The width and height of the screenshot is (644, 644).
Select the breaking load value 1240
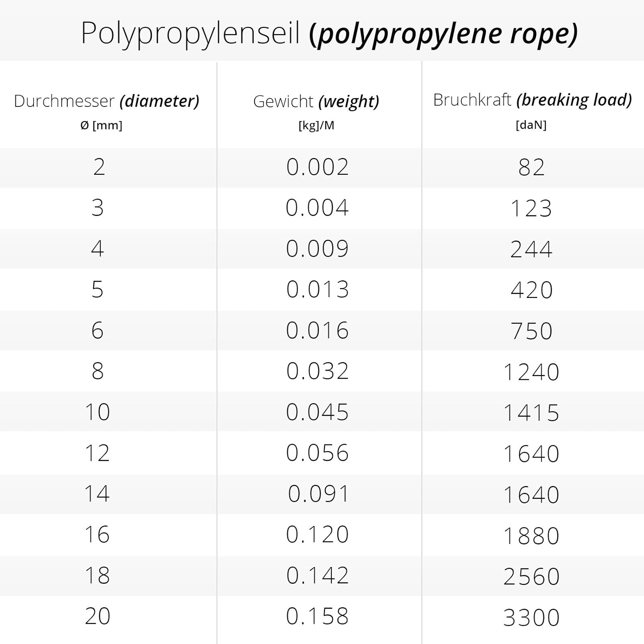(x=531, y=372)
